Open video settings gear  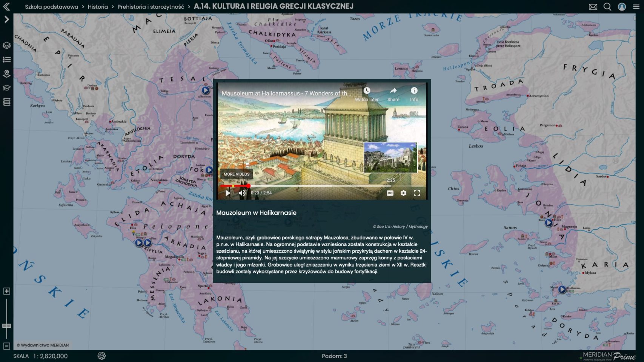click(403, 193)
